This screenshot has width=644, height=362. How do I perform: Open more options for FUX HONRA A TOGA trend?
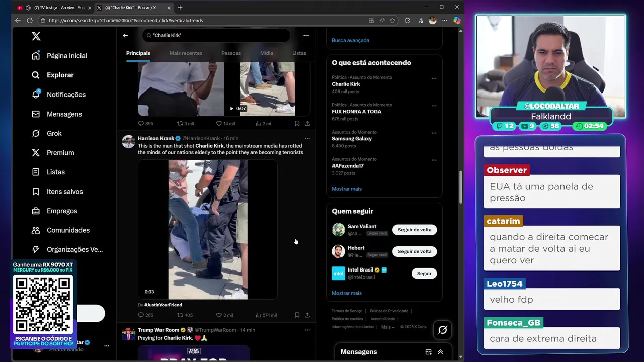(434, 106)
